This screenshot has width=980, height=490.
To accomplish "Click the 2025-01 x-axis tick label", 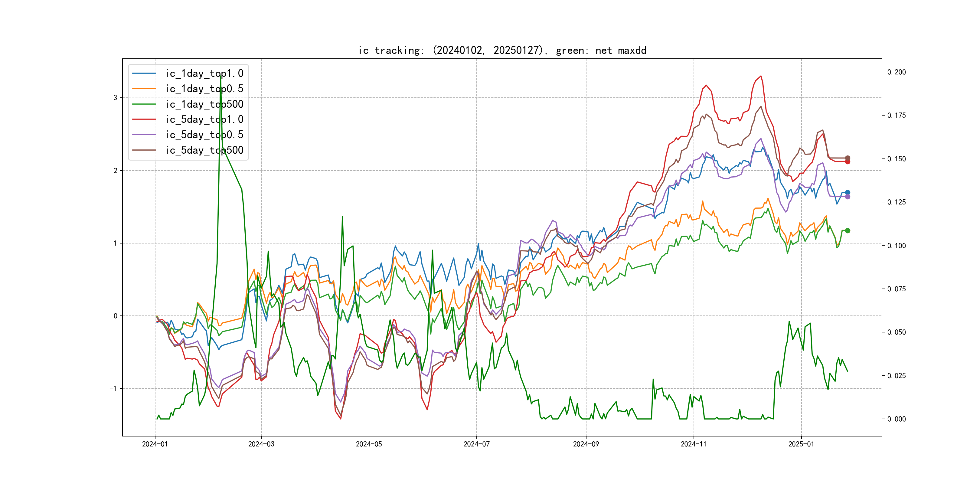I will (801, 444).
